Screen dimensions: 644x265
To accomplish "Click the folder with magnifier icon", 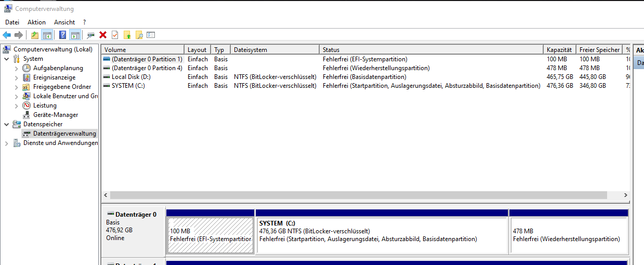I will tap(139, 35).
